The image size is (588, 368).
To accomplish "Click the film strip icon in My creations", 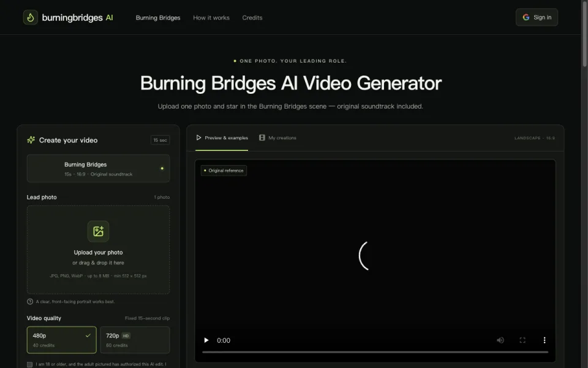I will click(262, 138).
